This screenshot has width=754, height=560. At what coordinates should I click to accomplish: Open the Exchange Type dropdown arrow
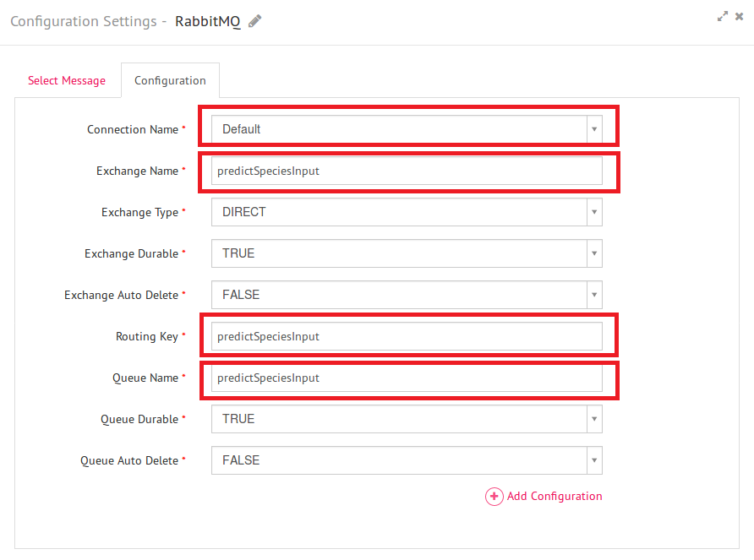594,212
